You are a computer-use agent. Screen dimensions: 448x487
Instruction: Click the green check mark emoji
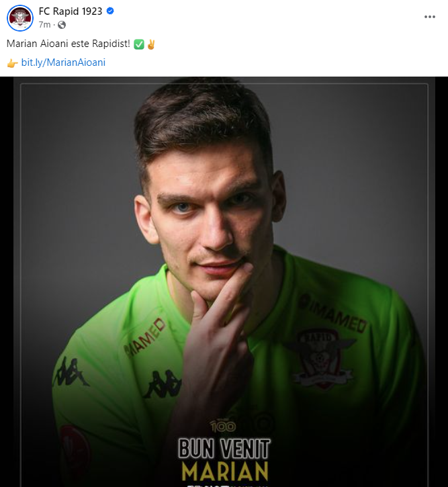click(139, 44)
